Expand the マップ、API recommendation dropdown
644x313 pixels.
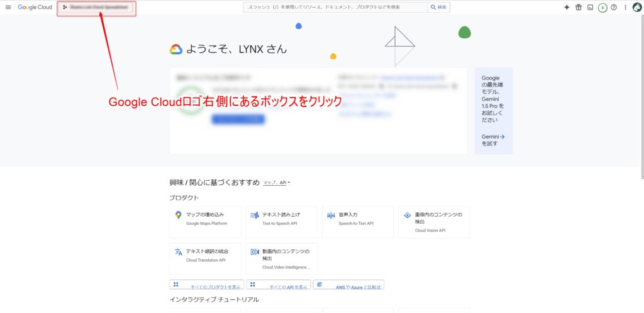coord(277,183)
